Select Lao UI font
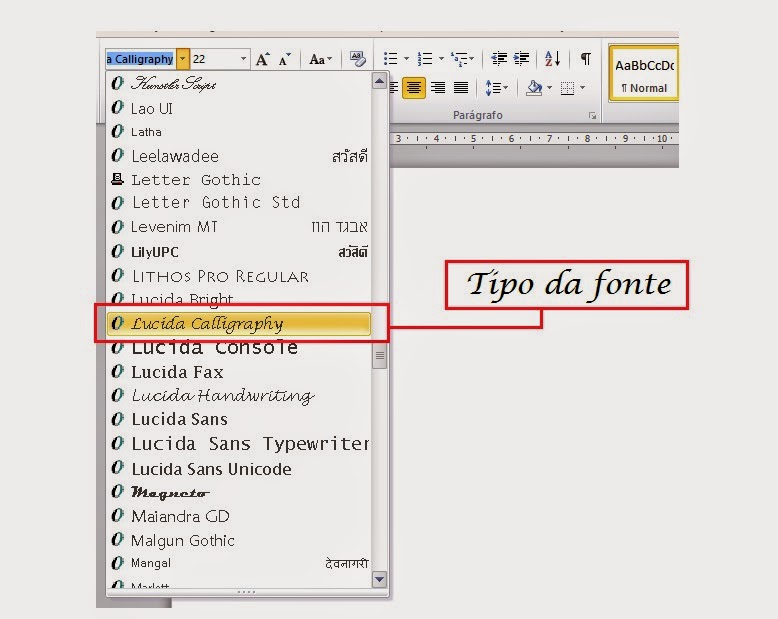This screenshot has height=619, width=778. tap(239, 108)
